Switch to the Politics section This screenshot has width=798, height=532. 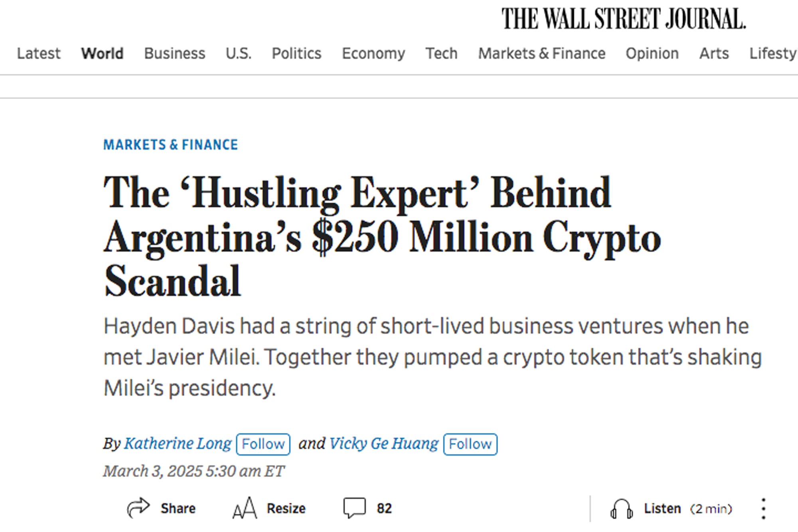pyautogui.click(x=296, y=53)
